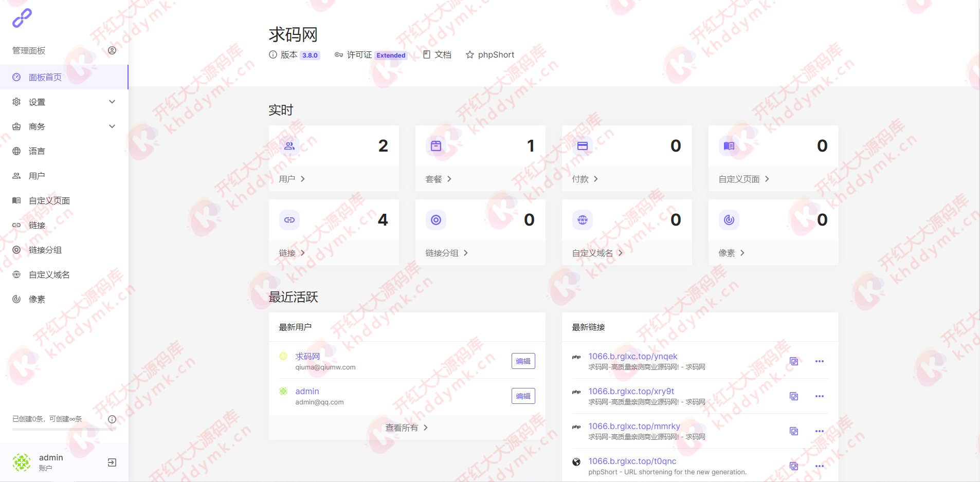This screenshot has width=980, height=482.
Task: Open link 1066.b.rglxc.top/ynqek
Action: tap(632, 356)
